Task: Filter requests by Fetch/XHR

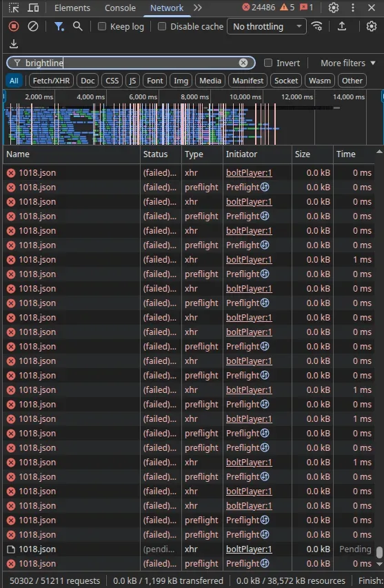Action: pyautogui.click(x=51, y=81)
